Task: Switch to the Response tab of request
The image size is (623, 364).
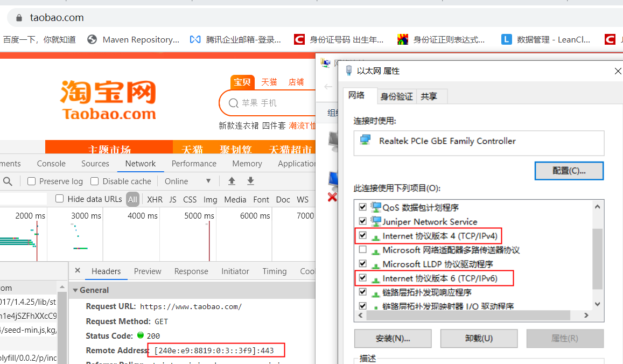Action: (x=191, y=271)
